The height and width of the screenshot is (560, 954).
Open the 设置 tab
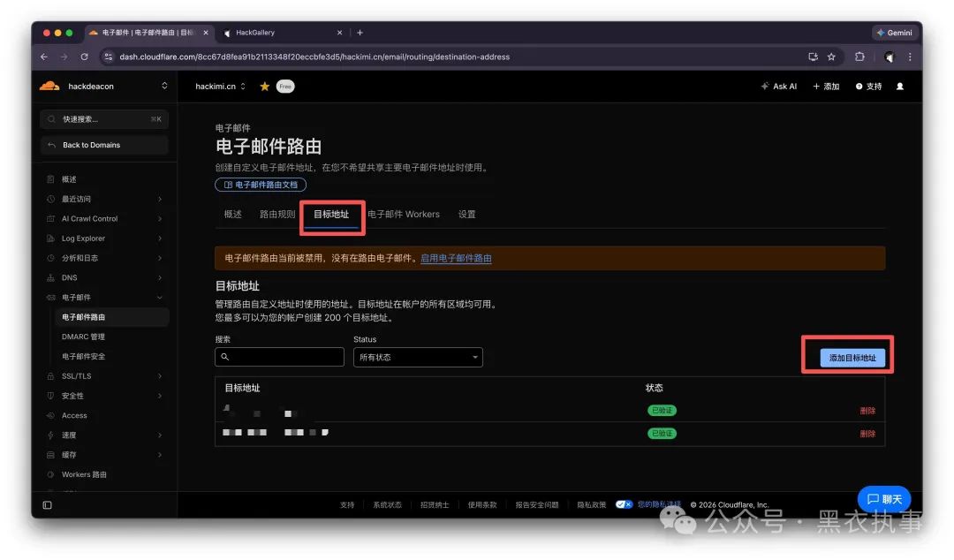pos(467,215)
